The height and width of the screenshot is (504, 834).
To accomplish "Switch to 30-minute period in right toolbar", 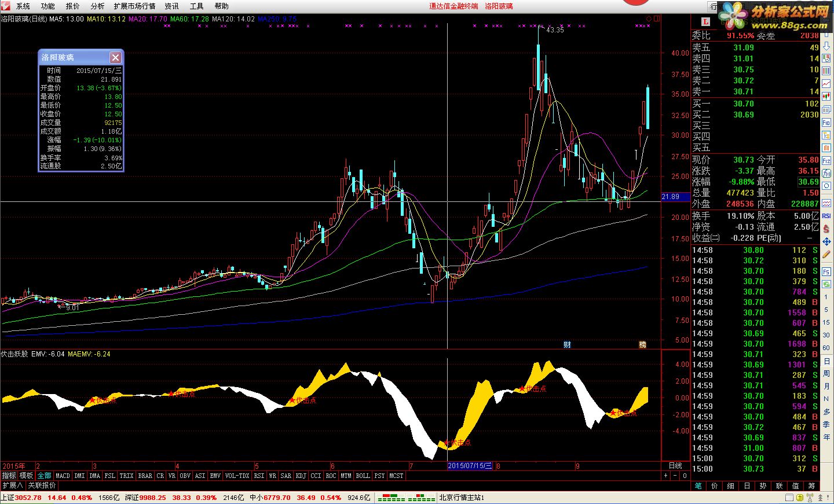I will pyautogui.click(x=826, y=335).
